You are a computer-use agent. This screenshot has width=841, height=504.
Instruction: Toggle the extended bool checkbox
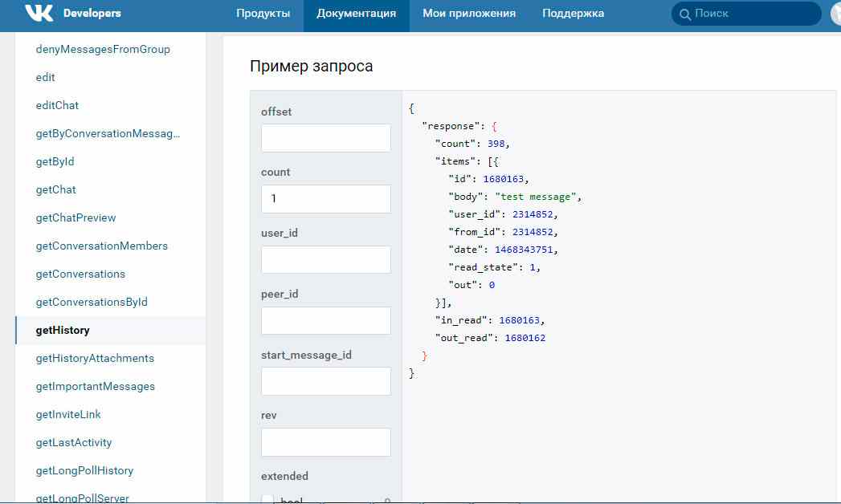click(268, 500)
